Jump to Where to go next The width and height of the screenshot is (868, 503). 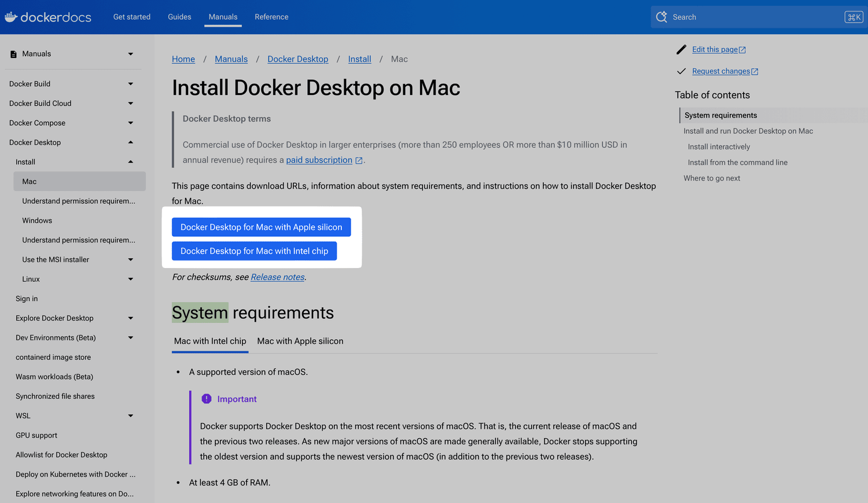coord(712,178)
